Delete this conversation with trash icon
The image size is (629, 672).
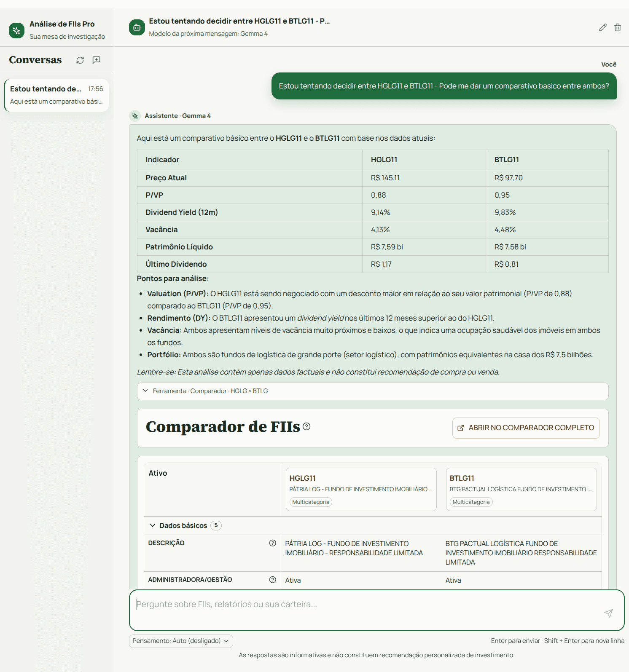tap(618, 27)
